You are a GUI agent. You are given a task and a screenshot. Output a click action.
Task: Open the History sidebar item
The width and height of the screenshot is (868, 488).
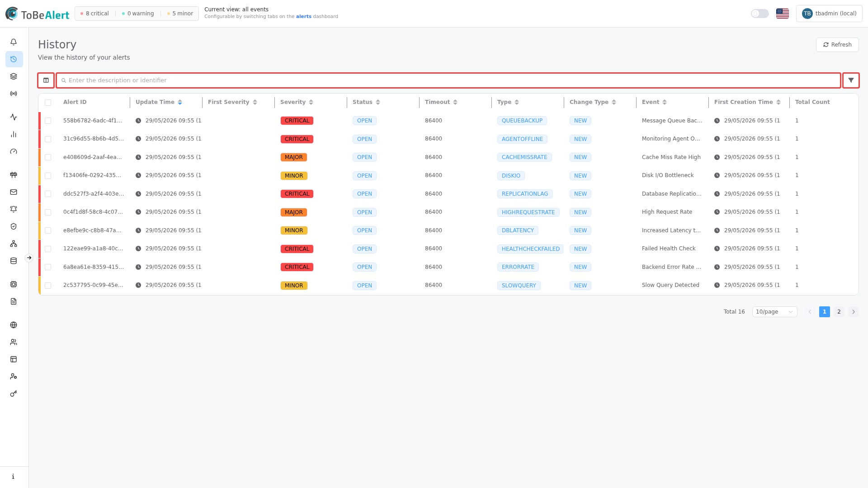(14, 59)
